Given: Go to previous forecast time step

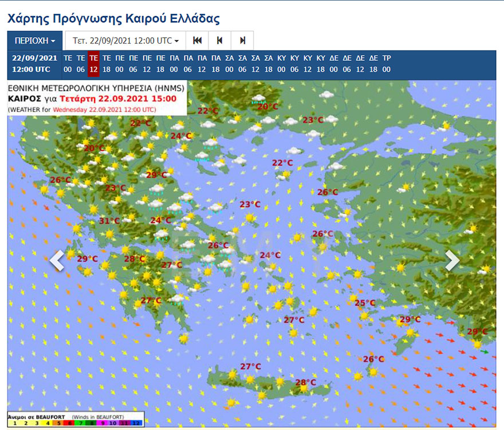Looking at the screenshot, I should (x=219, y=41).
